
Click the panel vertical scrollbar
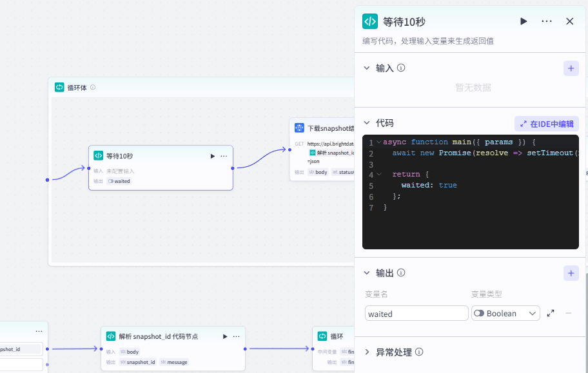click(x=586, y=322)
